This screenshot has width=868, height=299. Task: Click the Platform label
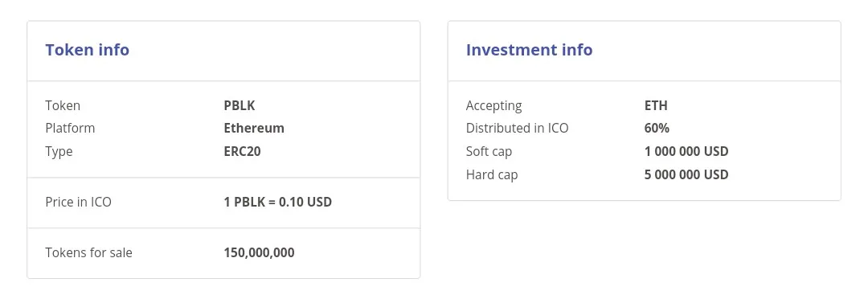point(70,128)
